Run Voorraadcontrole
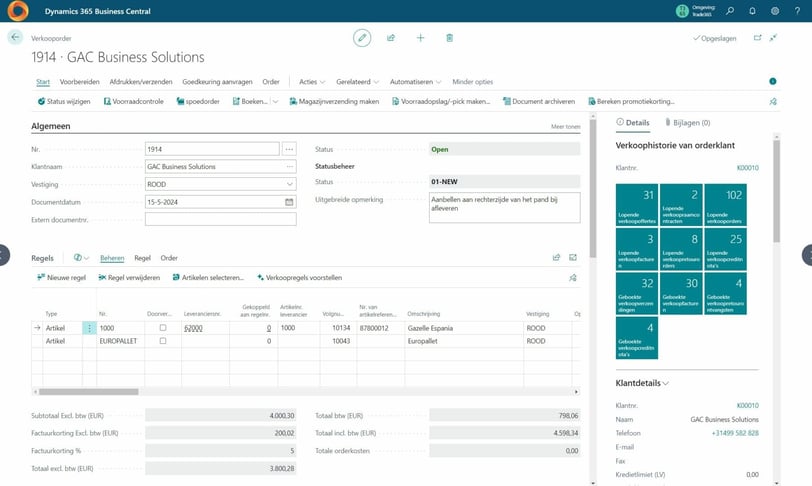Screen dimensions: 812x486 [134, 102]
